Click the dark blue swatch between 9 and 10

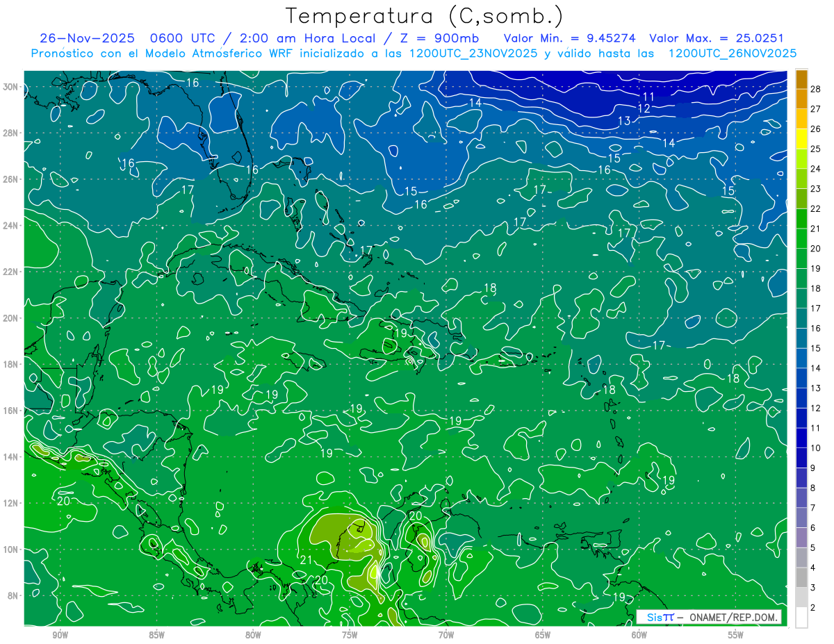coord(801,458)
